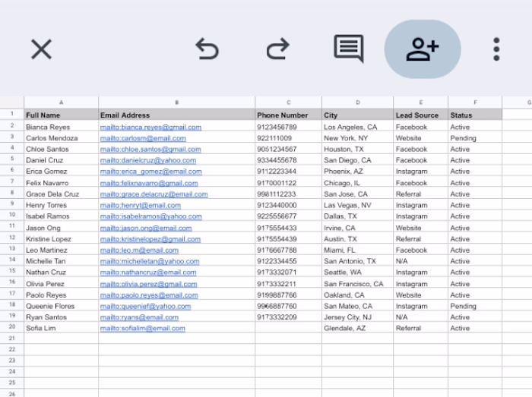The width and height of the screenshot is (532, 397).
Task: Click the Status header cell
Action: pyautogui.click(x=475, y=115)
